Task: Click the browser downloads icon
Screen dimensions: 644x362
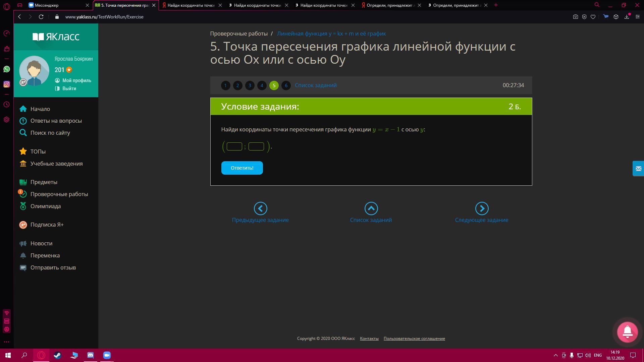Action: 627,17
